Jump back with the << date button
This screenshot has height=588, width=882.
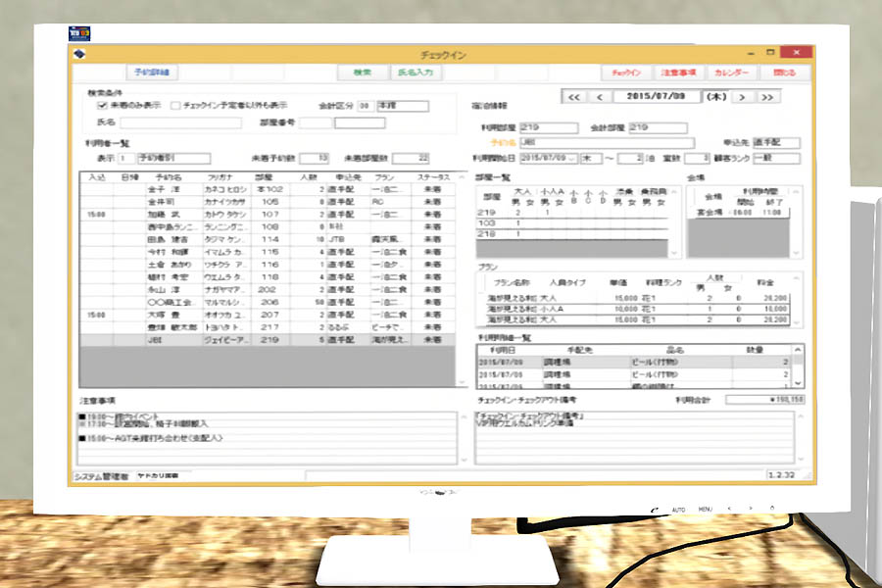click(573, 97)
